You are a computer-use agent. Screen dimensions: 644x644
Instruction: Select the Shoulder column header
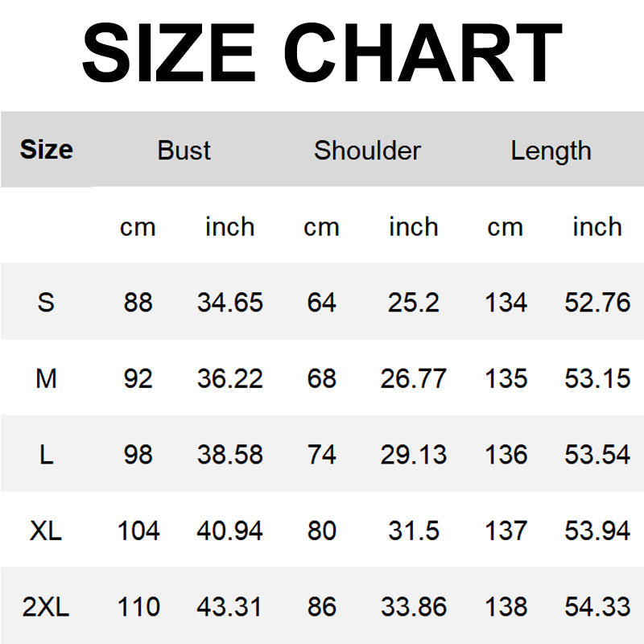pyautogui.click(x=367, y=151)
